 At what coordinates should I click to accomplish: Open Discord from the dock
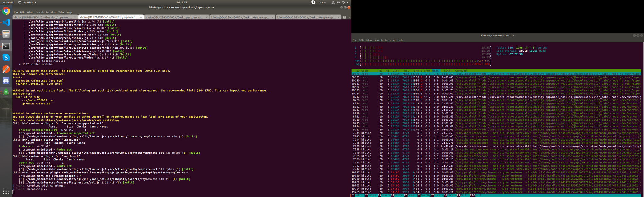[x=6, y=81]
